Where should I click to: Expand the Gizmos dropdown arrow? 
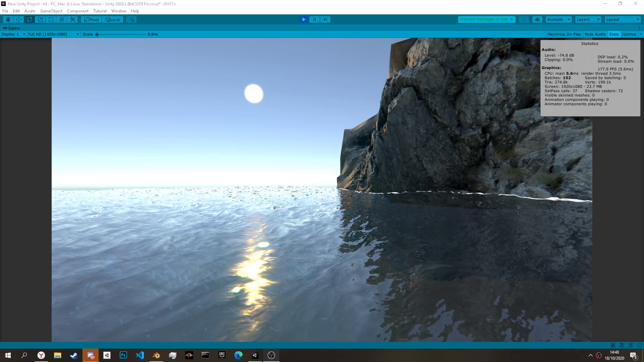click(x=641, y=34)
